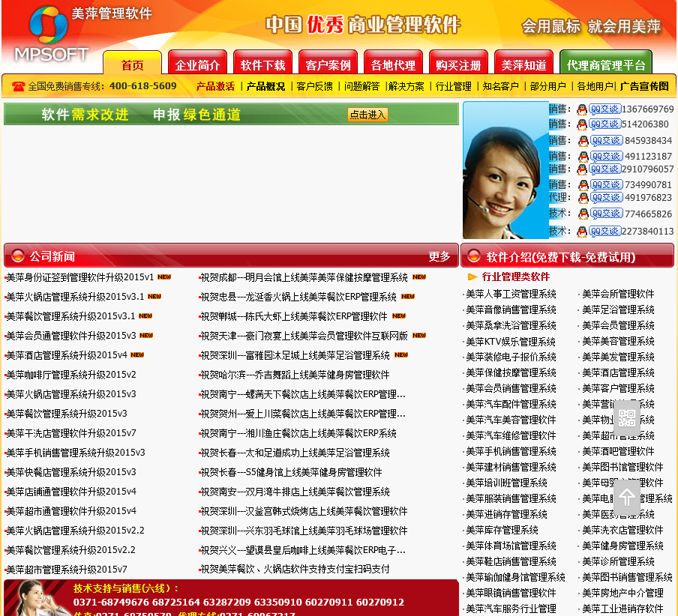Click QQ number 1367669769 text
The width and height of the screenshot is (678, 616).
[x=648, y=109]
